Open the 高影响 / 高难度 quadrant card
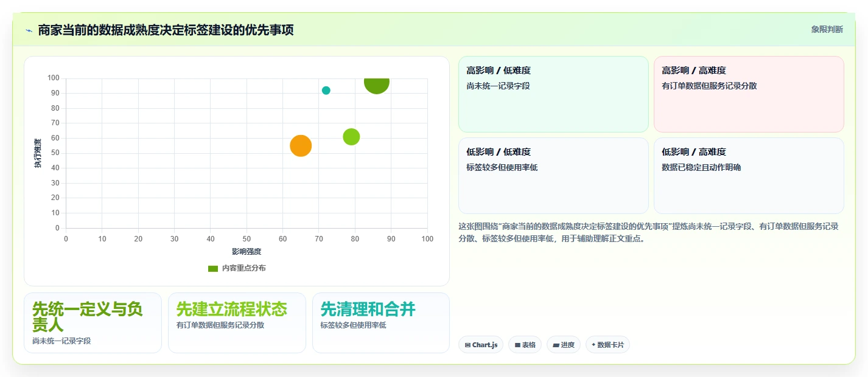The width and height of the screenshot is (868, 377). pyautogui.click(x=749, y=94)
